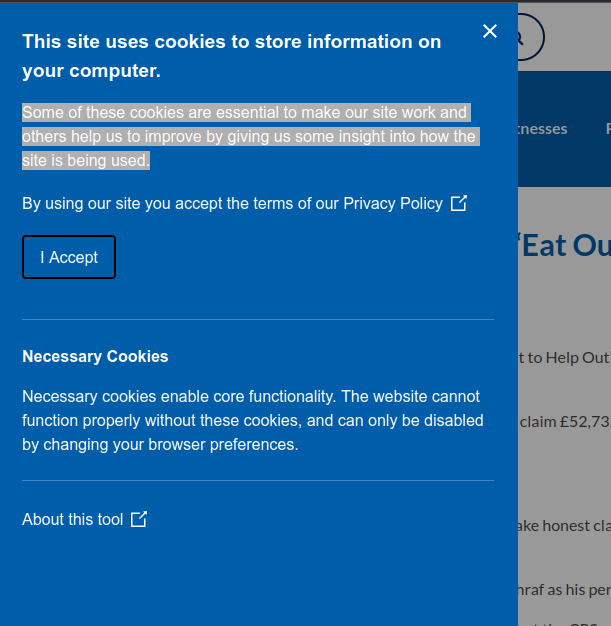Click the highlighted 'Some of these cookies' paragraph
This screenshot has height=626, width=611.
(251, 137)
